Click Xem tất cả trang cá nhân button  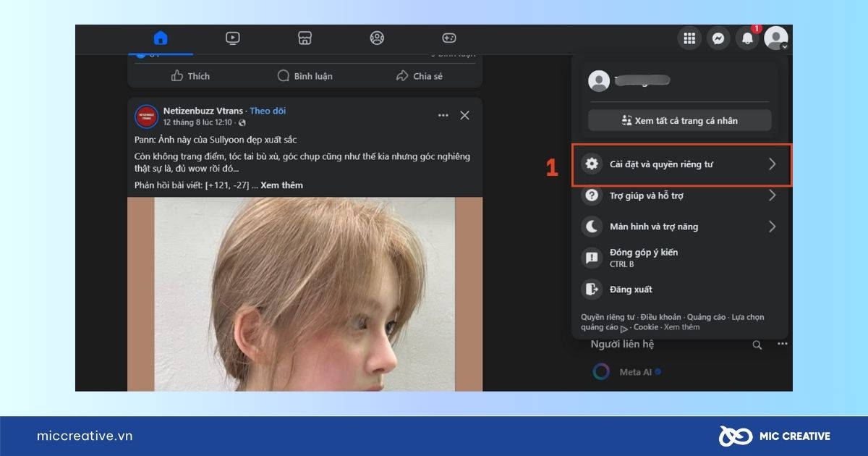tap(679, 120)
